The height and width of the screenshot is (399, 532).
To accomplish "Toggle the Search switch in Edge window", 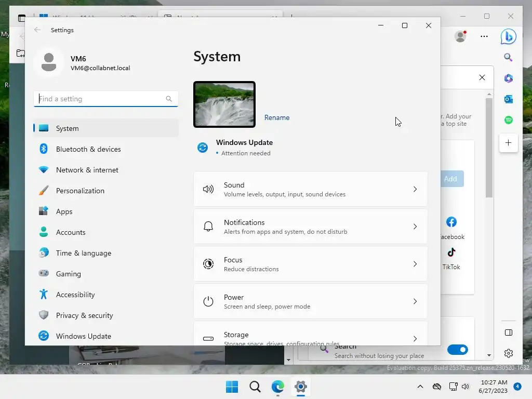I will (x=457, y=350).
